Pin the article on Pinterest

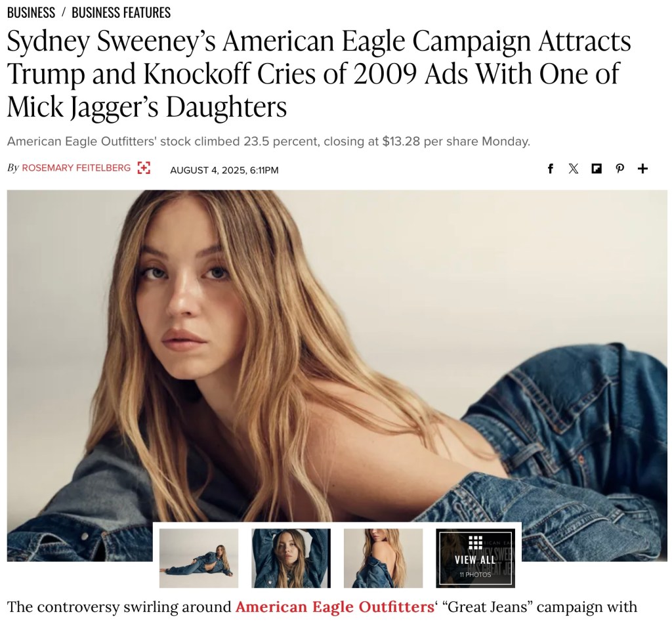pos(619,169)
